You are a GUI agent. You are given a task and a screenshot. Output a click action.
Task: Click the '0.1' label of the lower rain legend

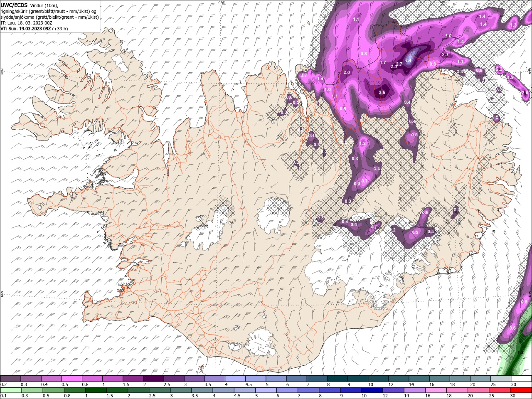pyautogui.click(x=4, y=396)
